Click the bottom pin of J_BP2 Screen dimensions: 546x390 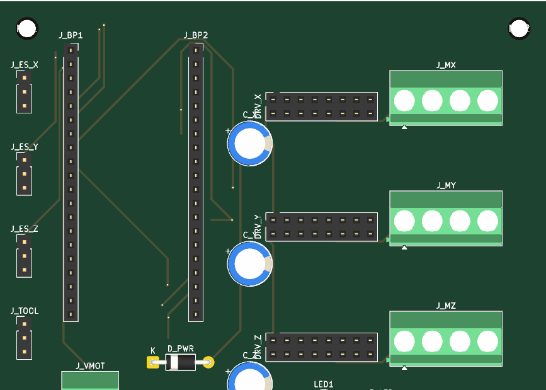point(196,314)
